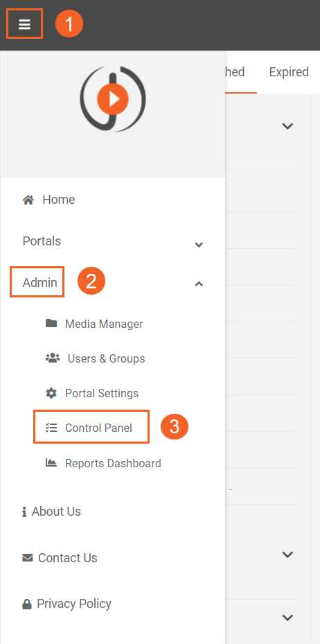This screenshot has width=320, height=644.
Task: Click the Contact Us envelope icon
Action: pos(28,558)
